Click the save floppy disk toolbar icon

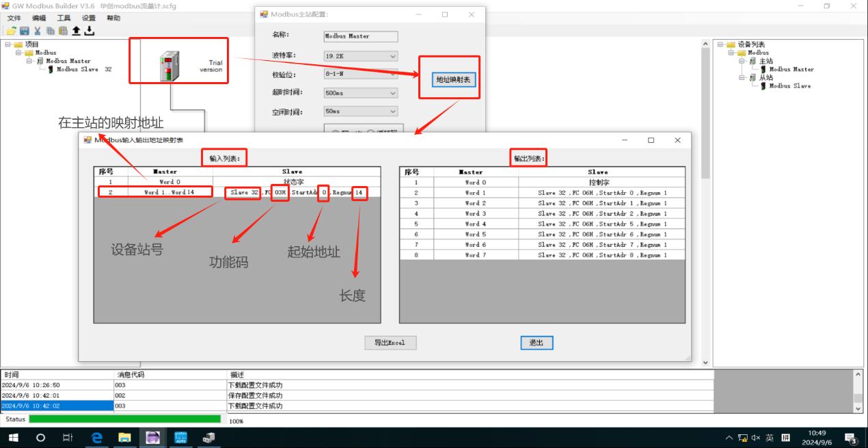click(x=24, y=31)
